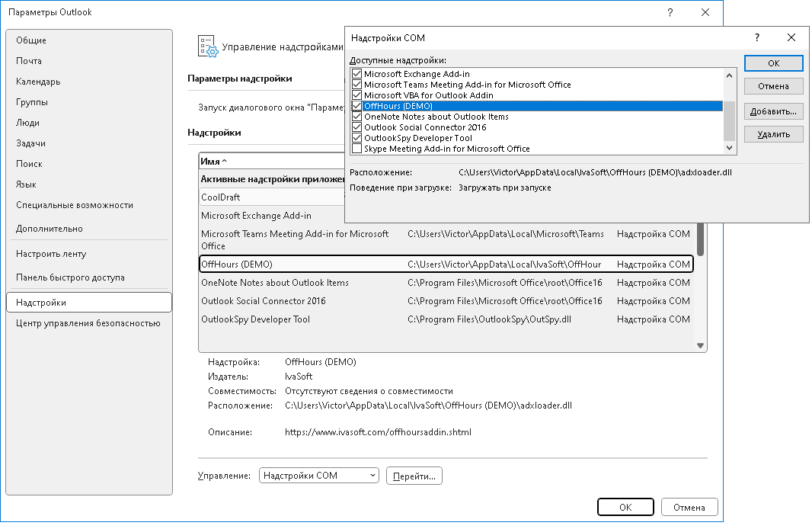
Task: Toggle Microsoft Teams Meeting Add-in checkbox
Action: pyautogui.click(x=356, y=85)
